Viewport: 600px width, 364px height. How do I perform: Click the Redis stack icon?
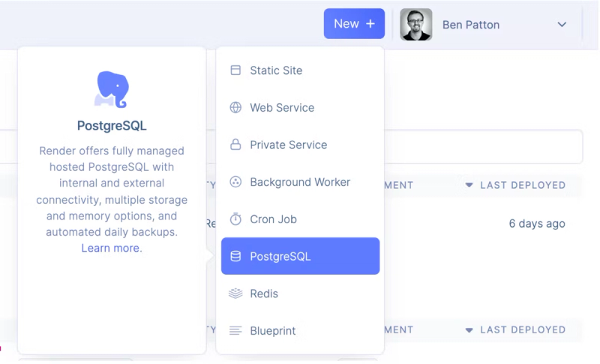pos(235,294)
